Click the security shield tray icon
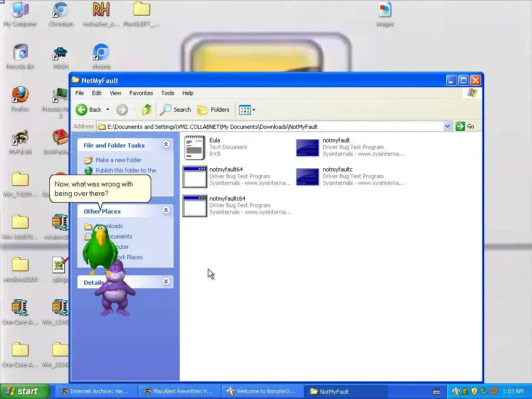532x399 pixels. tap(474, 391)
